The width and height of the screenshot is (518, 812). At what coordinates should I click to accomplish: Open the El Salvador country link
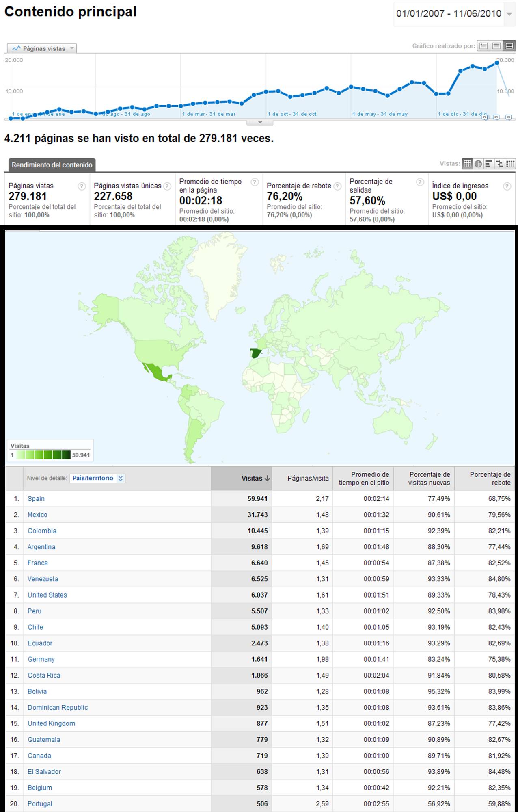[44, 771]
